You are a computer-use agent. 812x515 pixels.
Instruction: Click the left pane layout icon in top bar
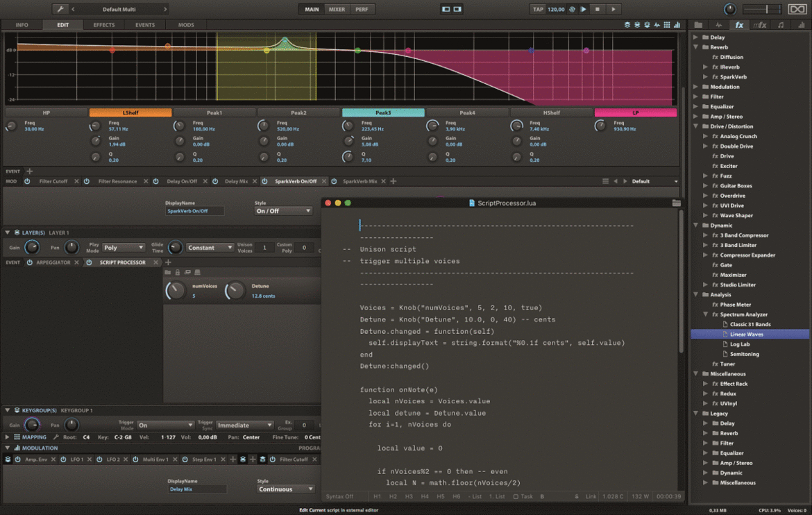coord(446,9)
